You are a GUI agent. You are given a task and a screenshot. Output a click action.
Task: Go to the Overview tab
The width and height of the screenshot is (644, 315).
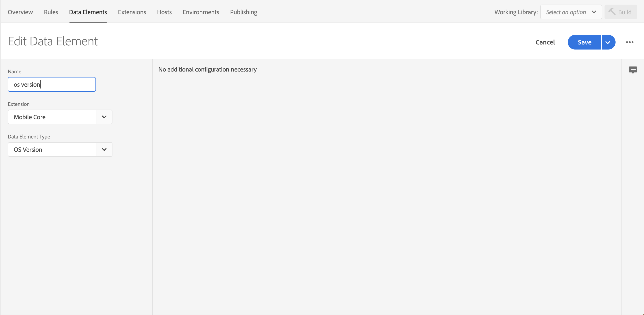pyautogui.click(x=20, y=12)
